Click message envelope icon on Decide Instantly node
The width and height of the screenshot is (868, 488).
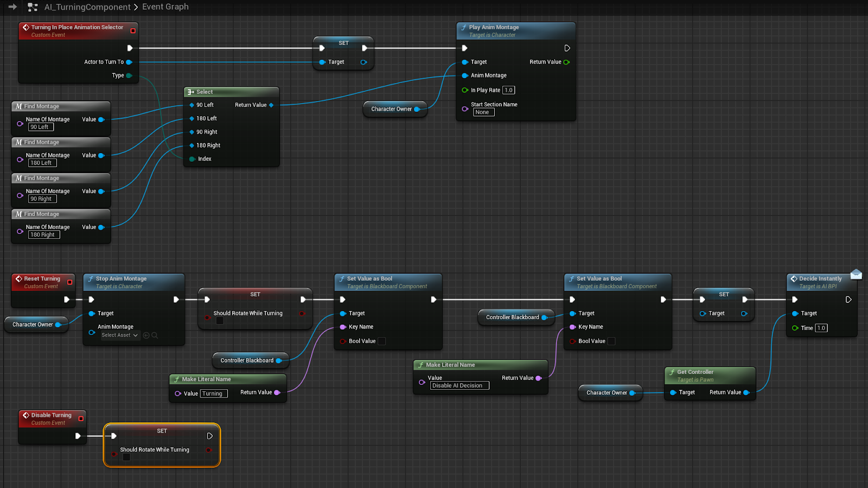click(x=856, y=274)
